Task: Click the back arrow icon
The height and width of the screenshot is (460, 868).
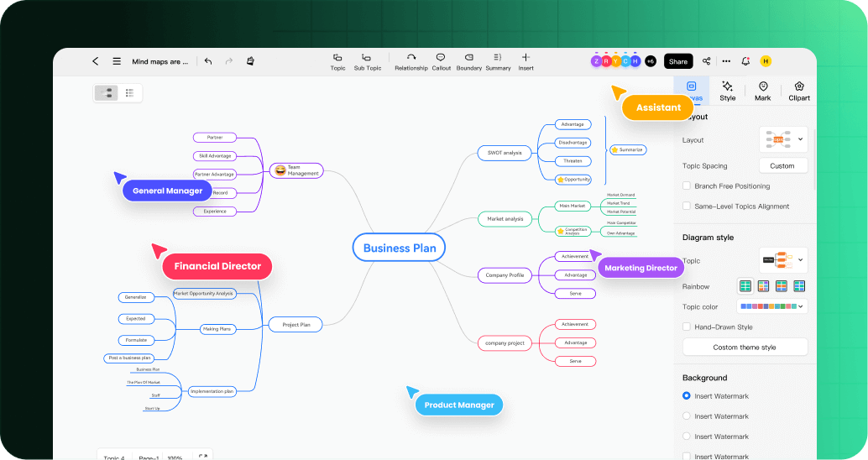Action: point(95,61)
